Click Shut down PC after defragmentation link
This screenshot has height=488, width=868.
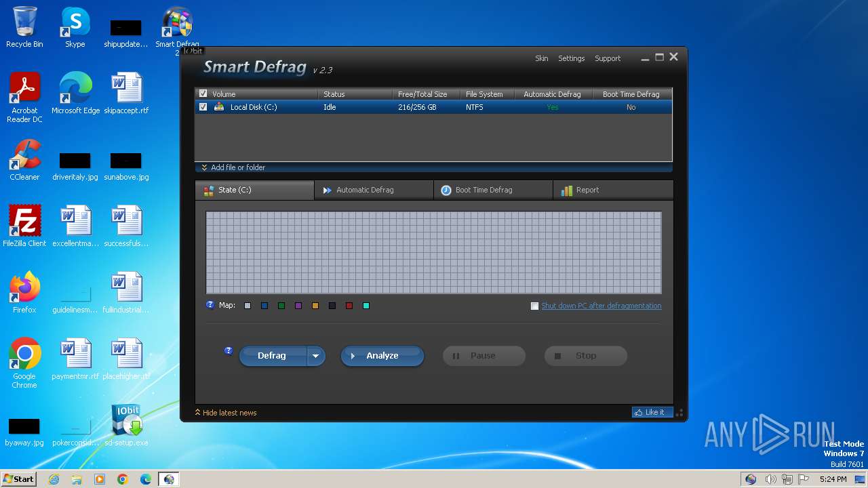click(x=601, y=306)
